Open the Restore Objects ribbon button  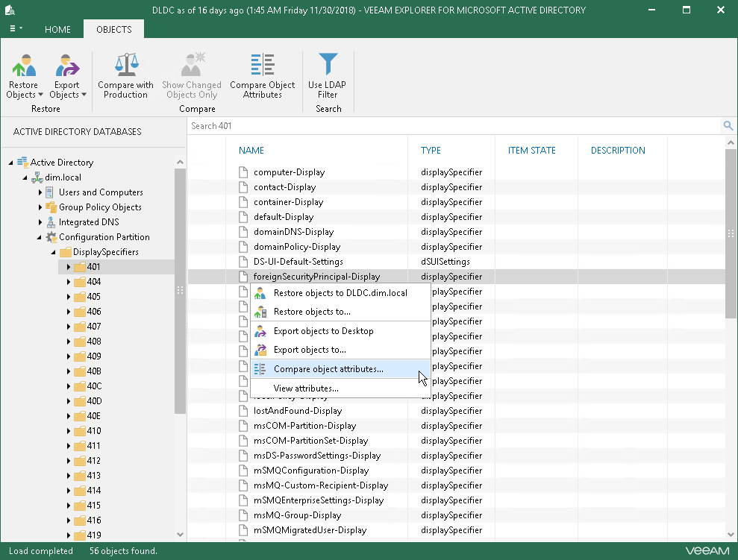tap(24, 76)
